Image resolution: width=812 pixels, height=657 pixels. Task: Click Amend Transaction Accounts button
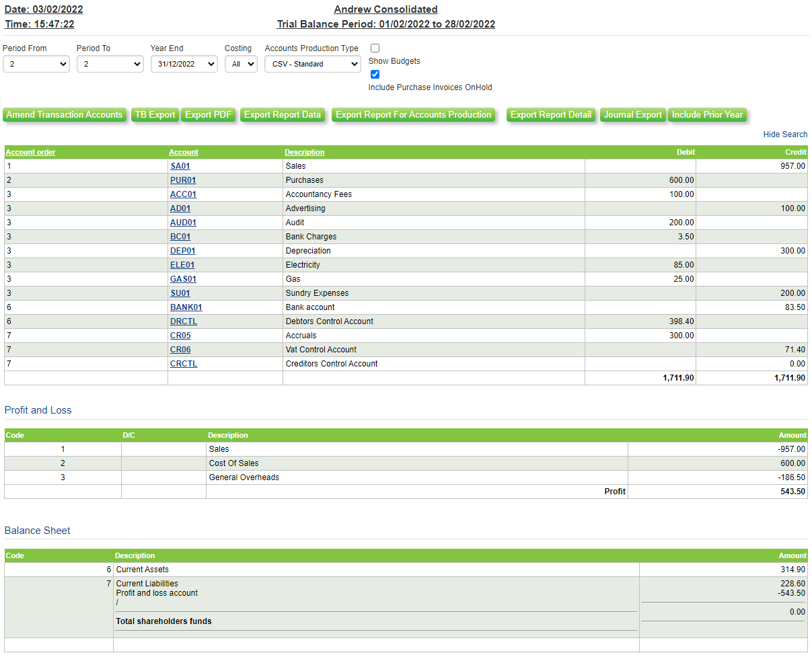pos(65,115)
